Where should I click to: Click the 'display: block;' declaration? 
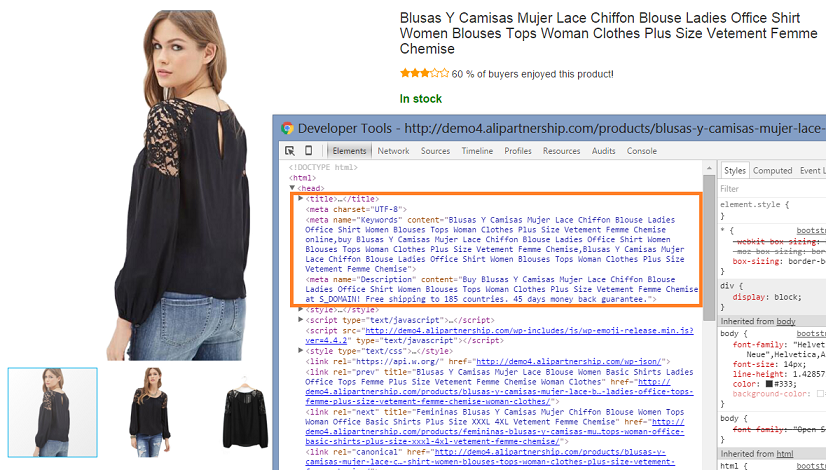[x=767, y=297]
